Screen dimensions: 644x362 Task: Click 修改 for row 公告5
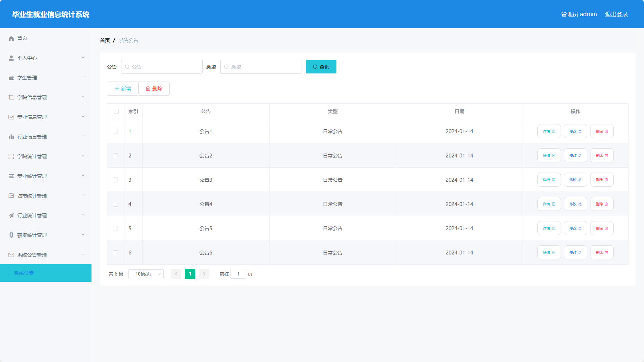(575, 228)
